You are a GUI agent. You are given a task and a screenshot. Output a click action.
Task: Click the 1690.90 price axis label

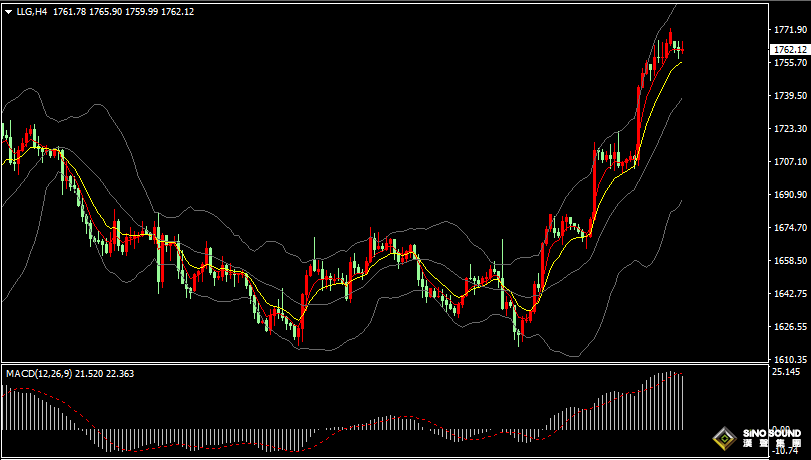tap(789, 195)
